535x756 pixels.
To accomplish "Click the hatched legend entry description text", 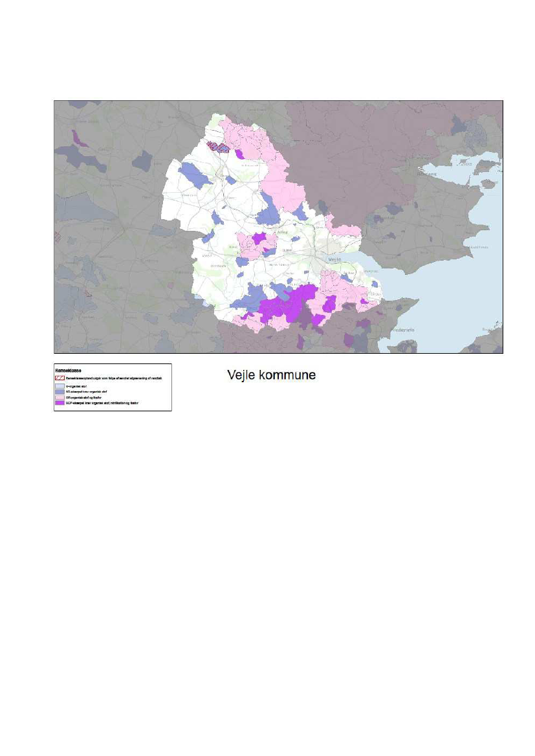I will coord(115,377).
